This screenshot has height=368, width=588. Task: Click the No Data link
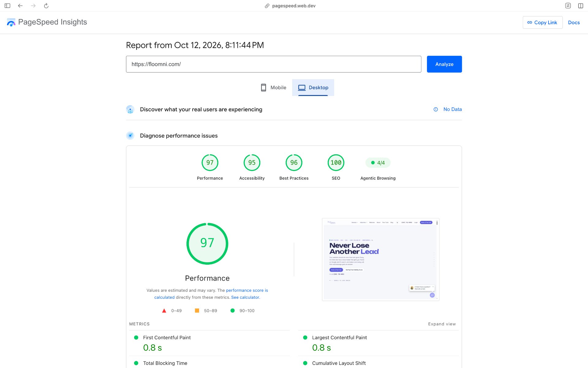click(x=452, y=109)
